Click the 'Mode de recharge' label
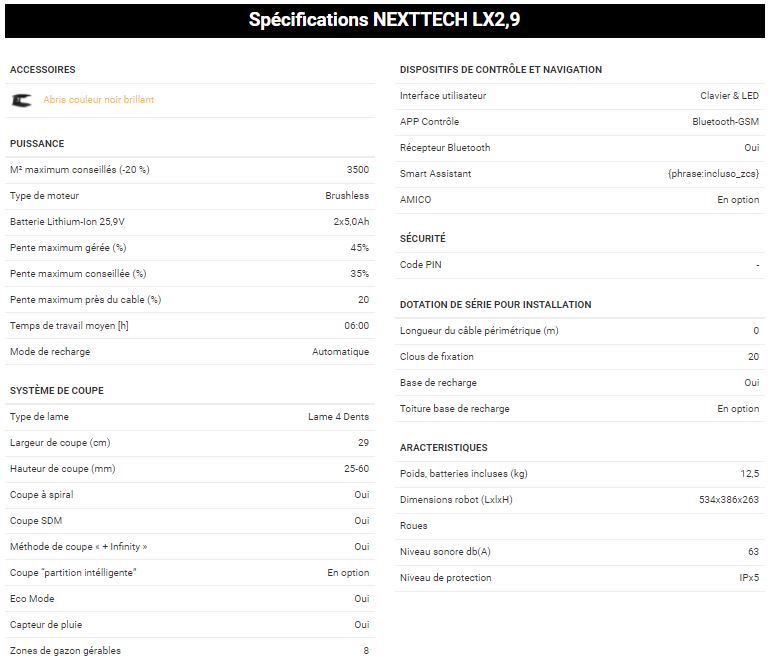Image resolution: width=776 pixels, height=659 pixels. click(x=50, y=352)
